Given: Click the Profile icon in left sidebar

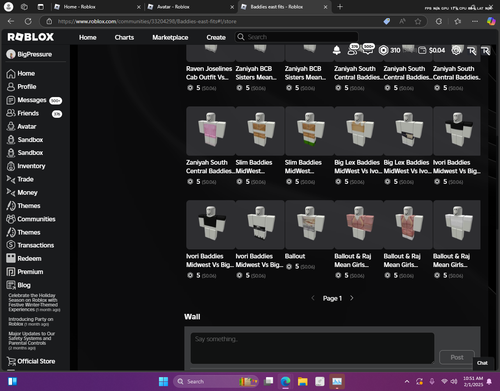Looking at the screenshot, I should tap(11, 87).
